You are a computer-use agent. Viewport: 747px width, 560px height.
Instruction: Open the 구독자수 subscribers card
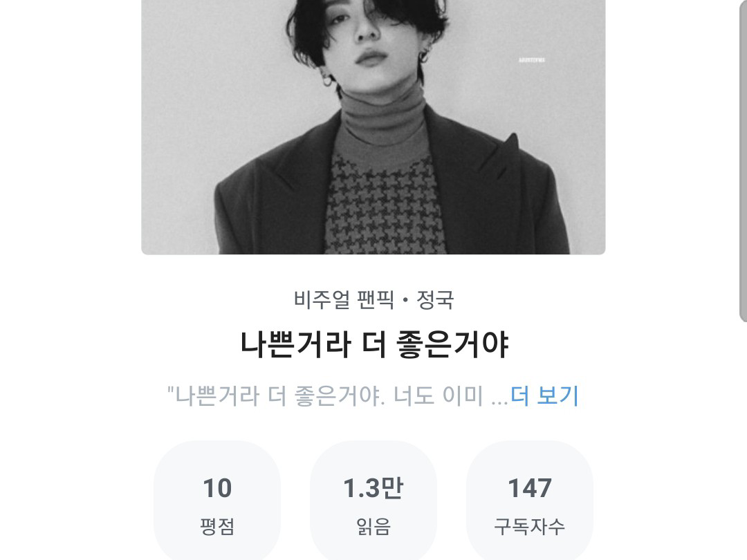[x=530, y=501]
